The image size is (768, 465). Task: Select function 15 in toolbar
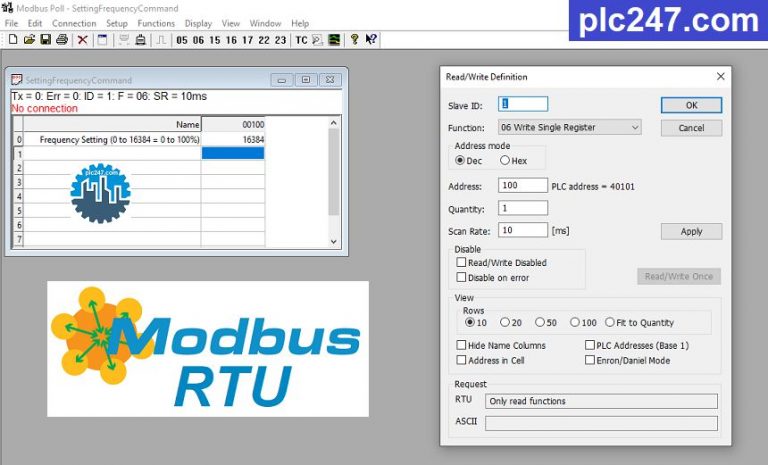click(x=215, y=40)
